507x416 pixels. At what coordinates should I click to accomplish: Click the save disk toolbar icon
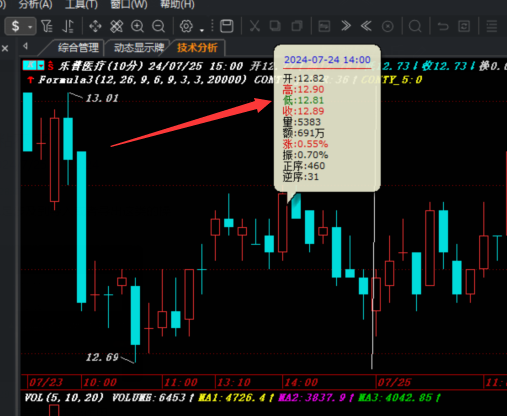[227, 26]
